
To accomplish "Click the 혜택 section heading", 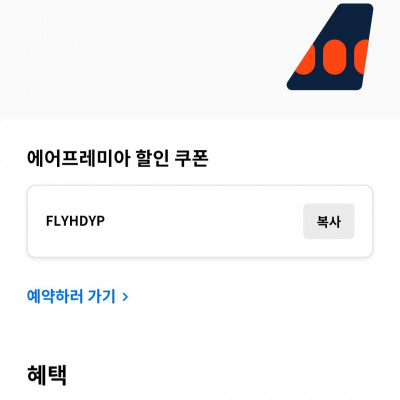I will coord(47,375).
